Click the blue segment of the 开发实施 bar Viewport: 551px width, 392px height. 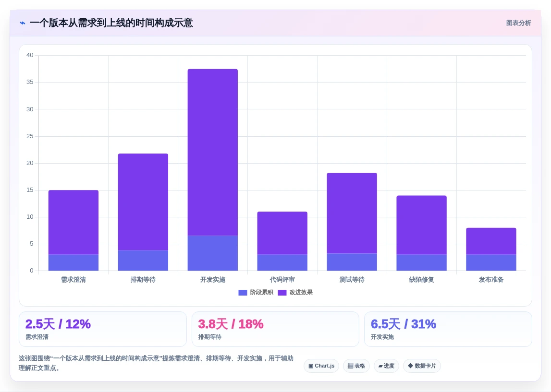213,253
